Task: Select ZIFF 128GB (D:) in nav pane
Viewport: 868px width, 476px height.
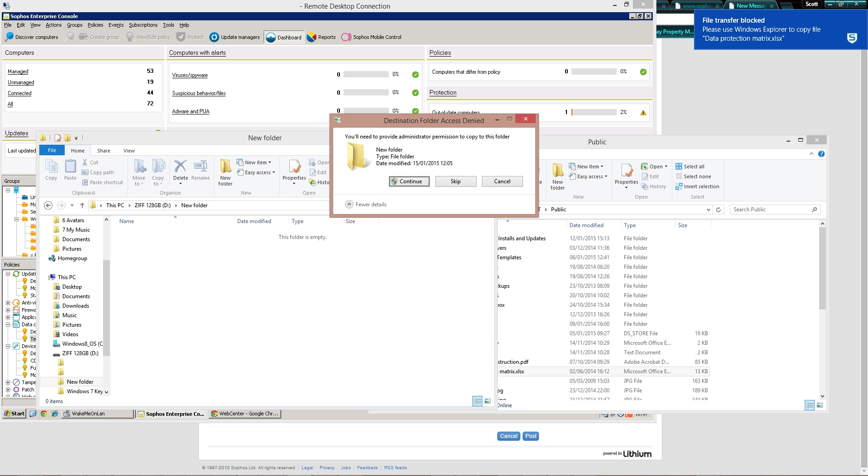Action: 80,353
